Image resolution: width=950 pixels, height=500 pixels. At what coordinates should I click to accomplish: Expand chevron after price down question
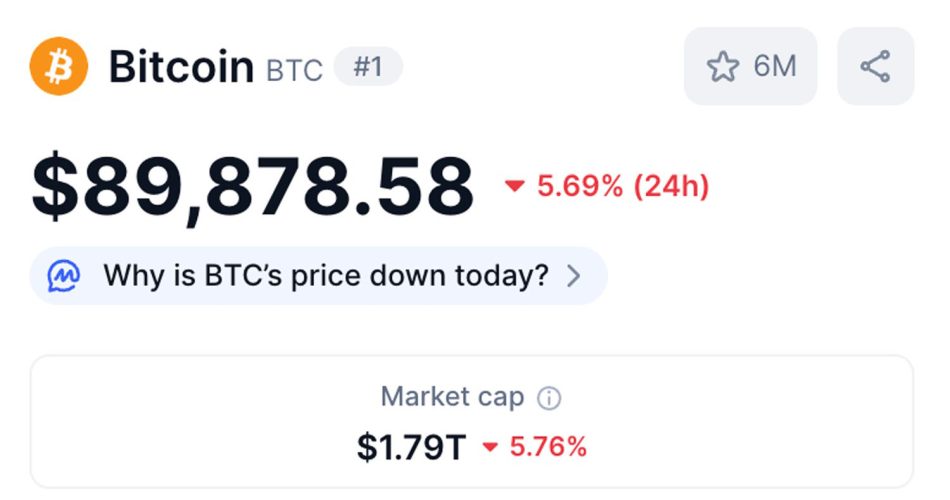pos(573,276)
